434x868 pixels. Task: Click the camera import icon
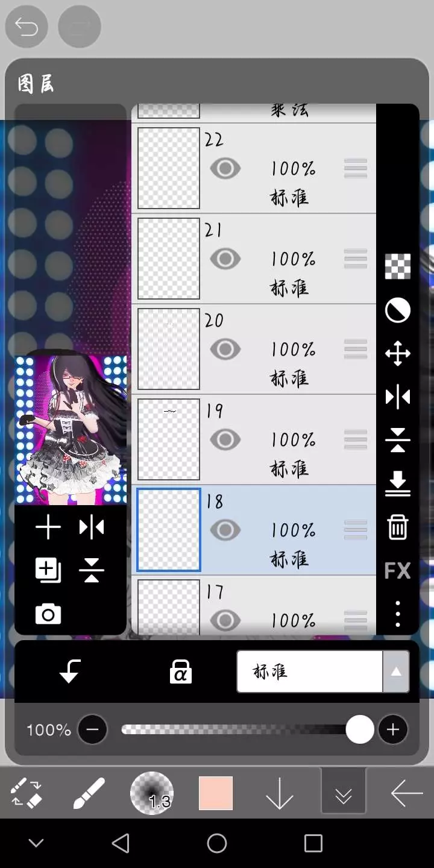tap(48, 614)
